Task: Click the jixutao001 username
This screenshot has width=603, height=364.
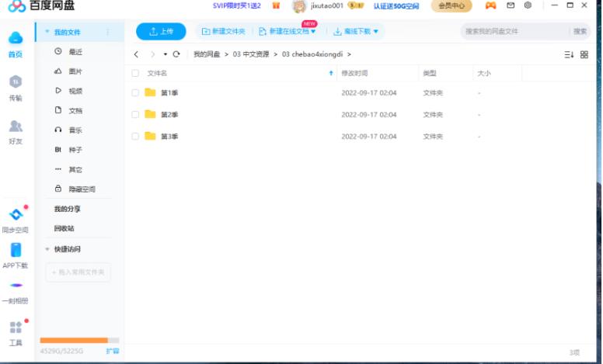Action: pyautogui.click(x=327, y=5)
